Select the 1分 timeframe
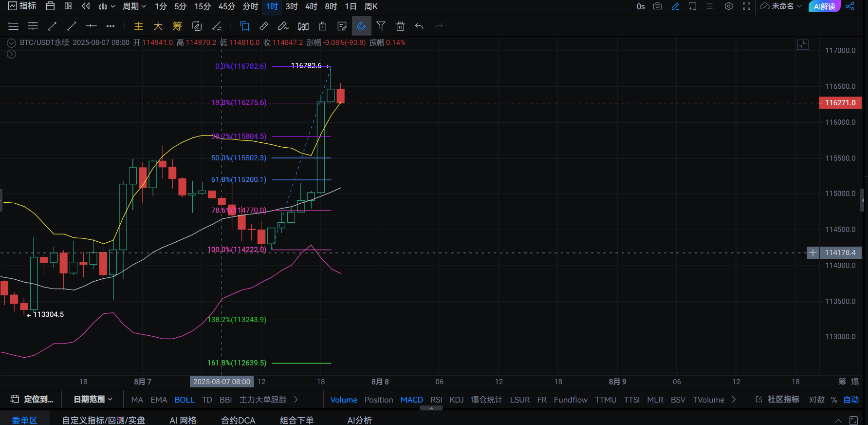868x425 pixels. 161,6
